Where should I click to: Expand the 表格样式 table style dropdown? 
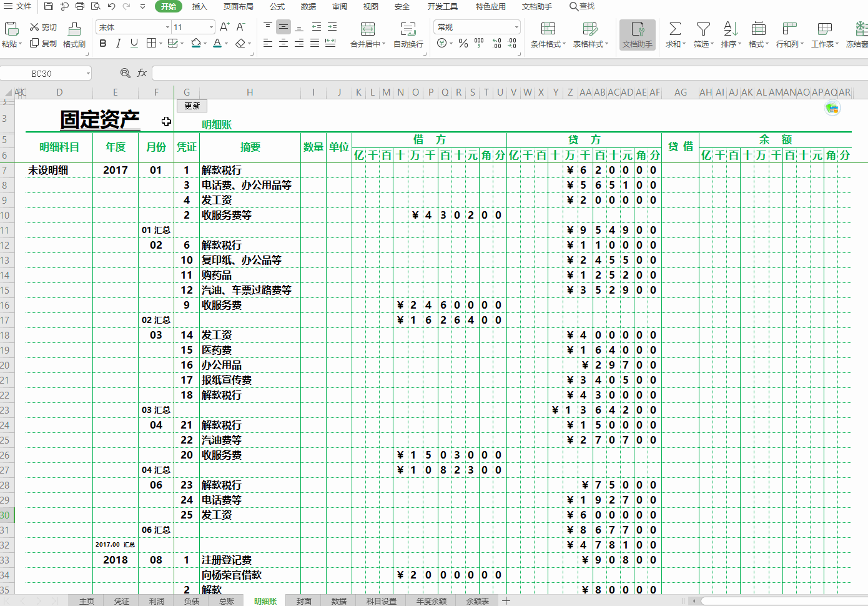pos(606,44)
